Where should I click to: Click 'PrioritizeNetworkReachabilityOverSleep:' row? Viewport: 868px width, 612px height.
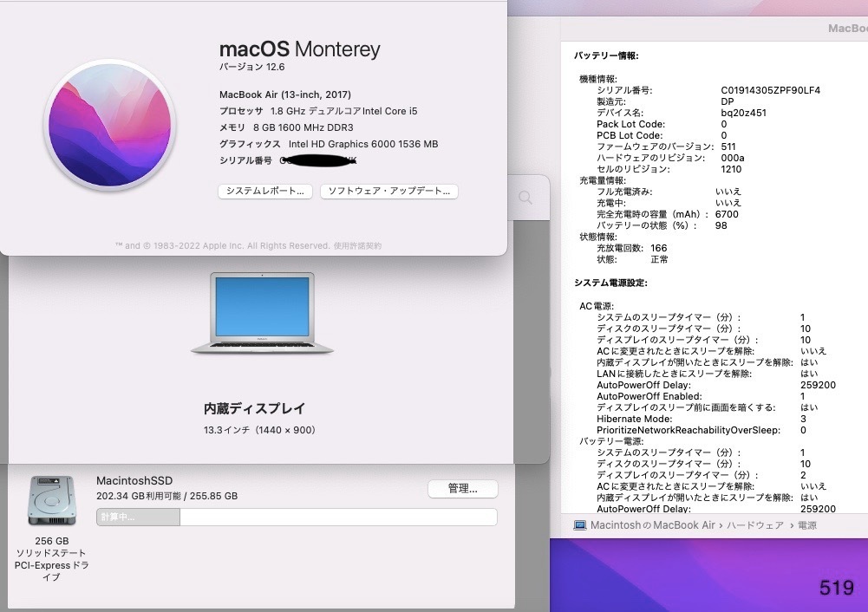pyautogui.click(x=702, y=430)
